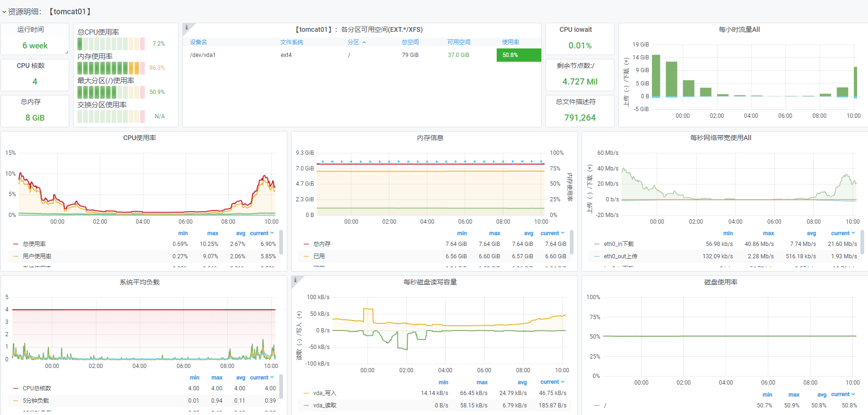Screen dimensions: 868x415
Task: Sort 内存信息 legend by avg column
Action: coord(528,233)
